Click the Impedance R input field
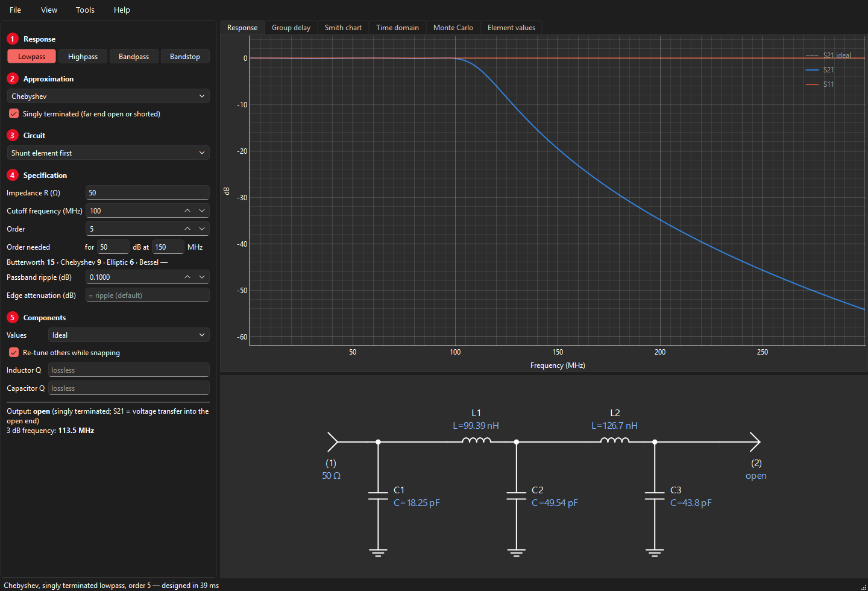Image resolution: width=868 pixels, height=591 pixels. tap(147, 192)
